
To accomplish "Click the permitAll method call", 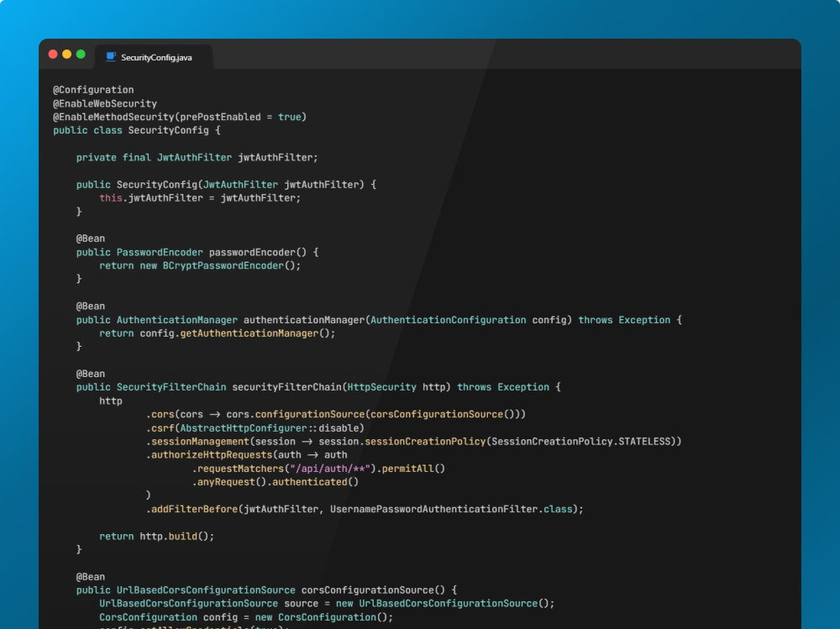I will (407, 469).
